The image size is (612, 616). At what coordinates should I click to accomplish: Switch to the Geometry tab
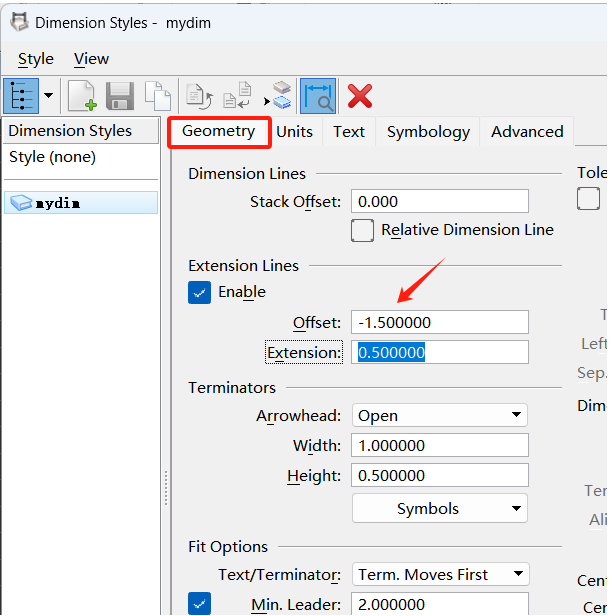click(x=219, y=132)
